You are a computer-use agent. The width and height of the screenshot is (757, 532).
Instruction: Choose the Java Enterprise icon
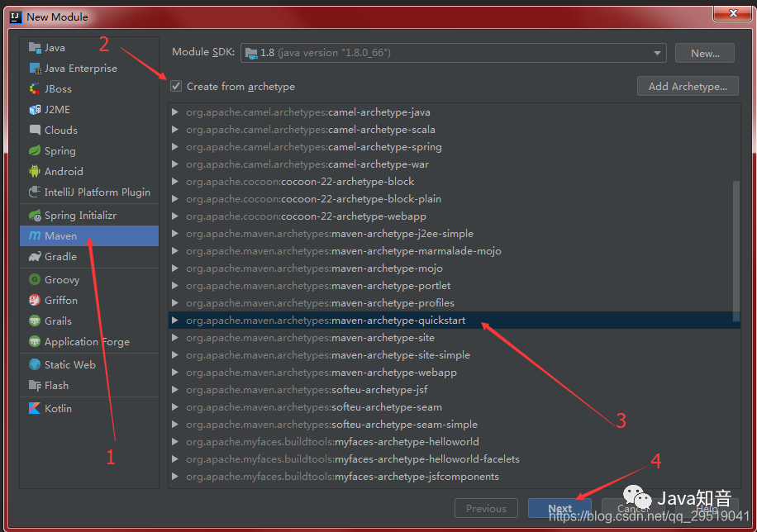tap(35, 68)
